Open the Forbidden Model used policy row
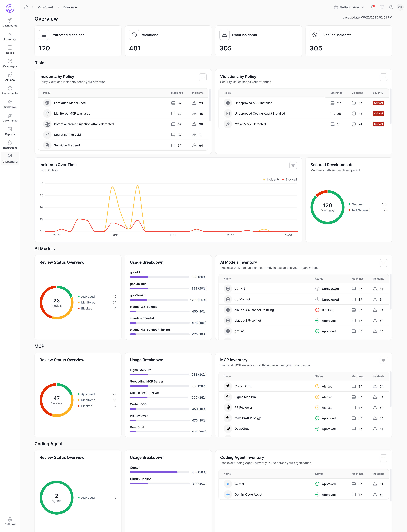 point(70,103)
